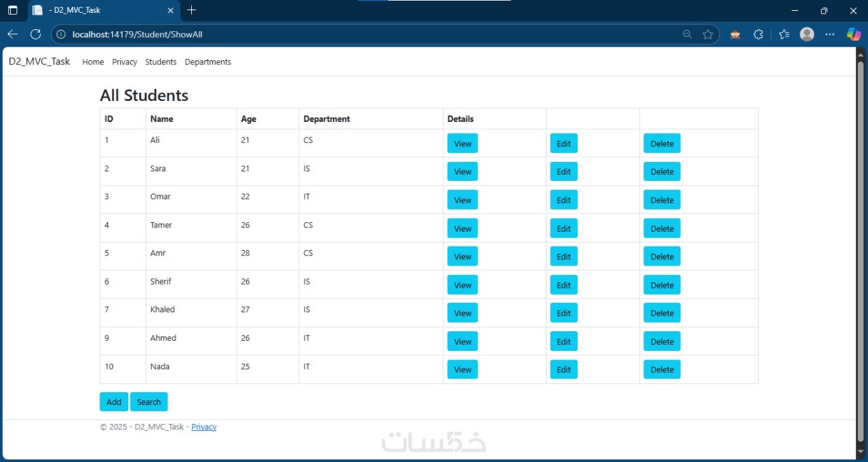Go back using browser back arrow

click(x=13, y=35)
